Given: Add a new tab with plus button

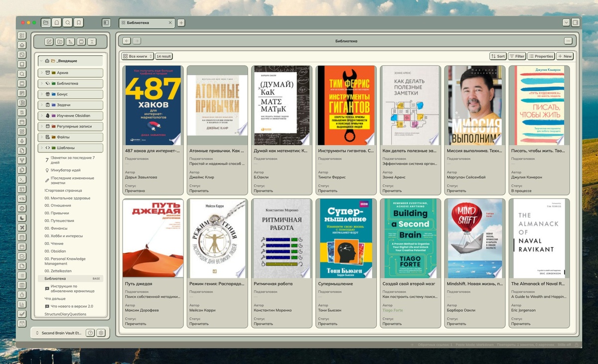Looking at the screenshot, I should [181, 22].
